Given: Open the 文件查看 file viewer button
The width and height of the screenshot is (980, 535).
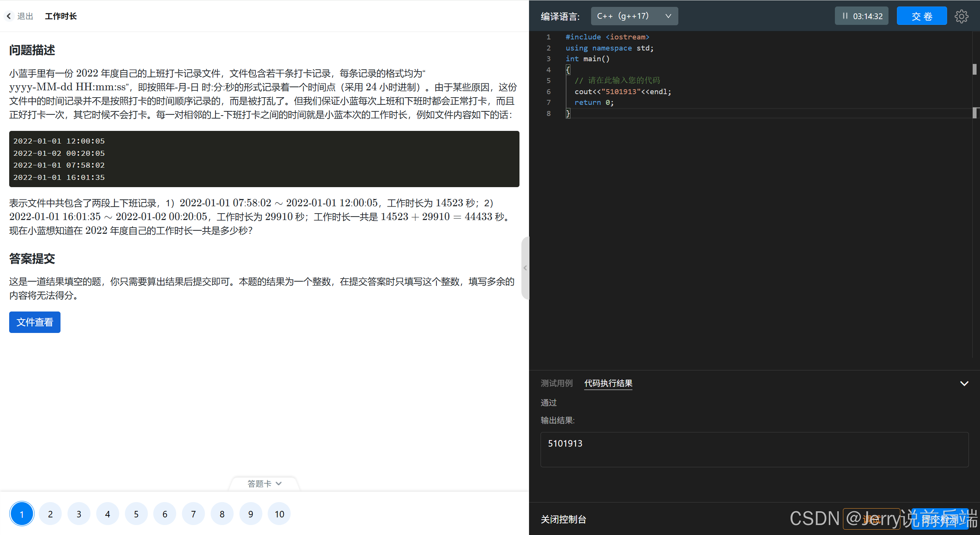Looking at the screenshot, I should (x=34, y=322).
